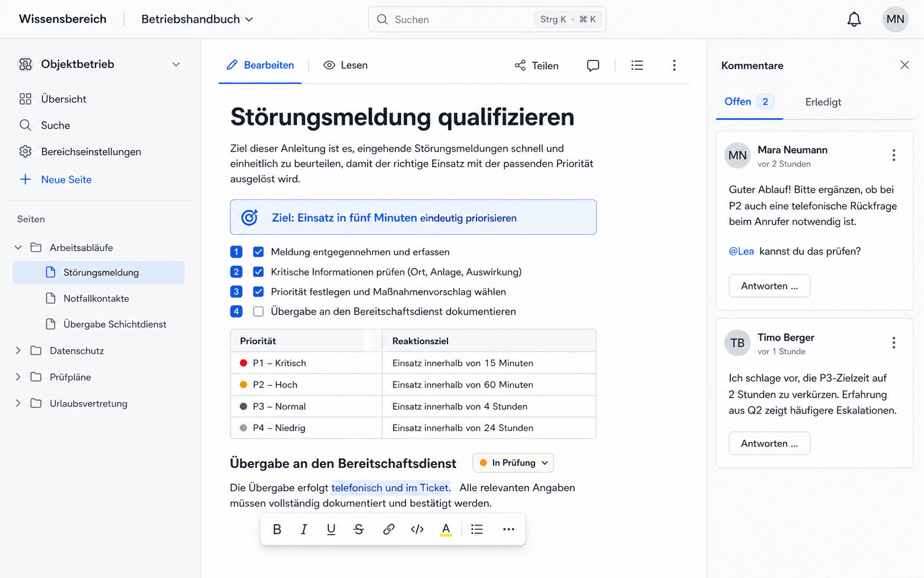Show the Offen comments tab

(749, 102)
